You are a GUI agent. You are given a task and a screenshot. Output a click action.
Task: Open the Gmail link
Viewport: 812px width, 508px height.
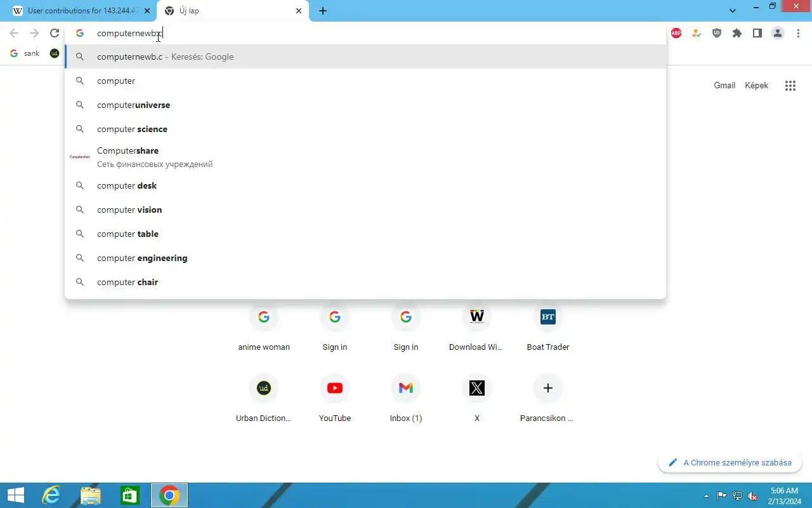click(x=724, y=85)
